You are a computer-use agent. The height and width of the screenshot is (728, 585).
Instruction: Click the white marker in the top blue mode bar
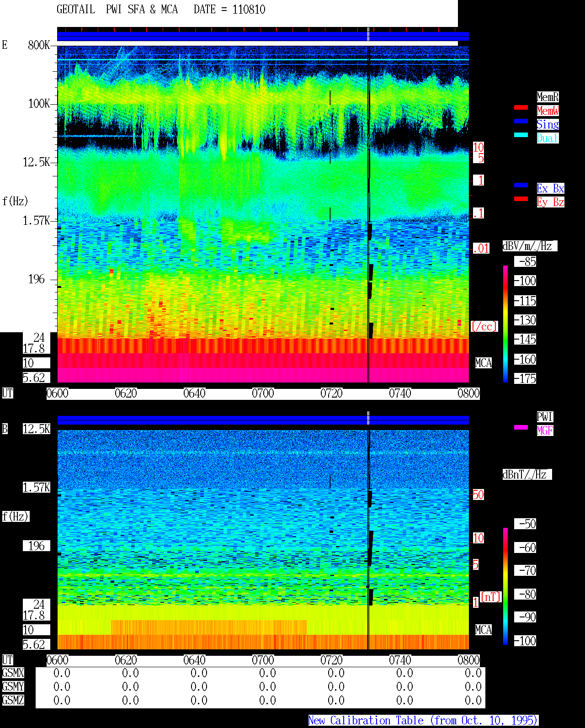click(368, 34)
